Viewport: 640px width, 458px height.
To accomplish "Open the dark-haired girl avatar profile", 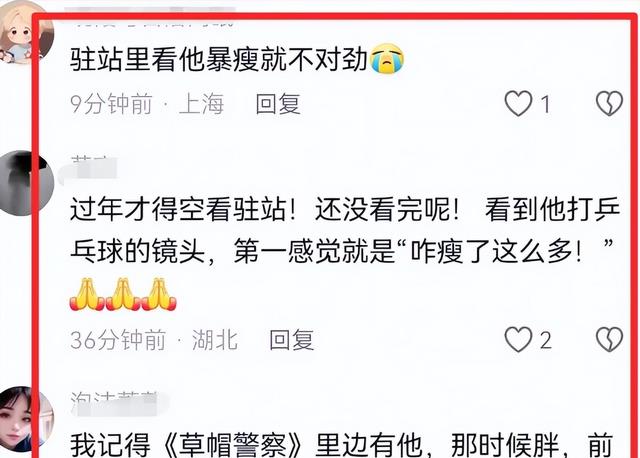I will pyautogui.click(x=26, y=419).
